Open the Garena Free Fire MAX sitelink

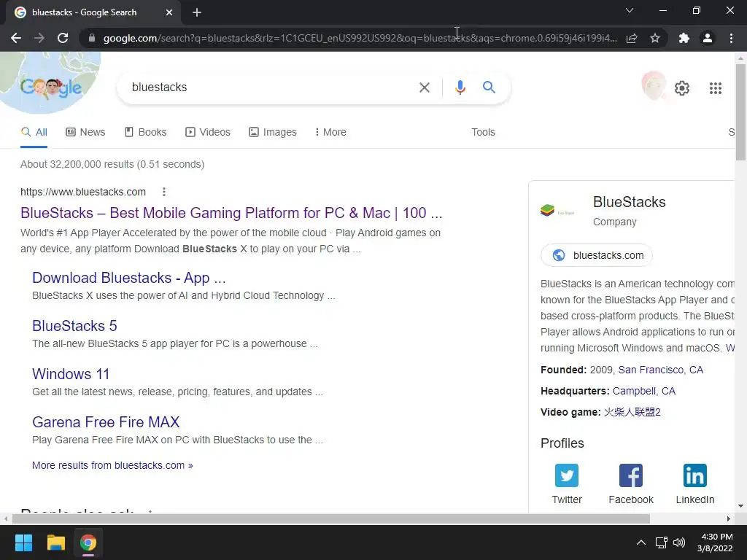point(106,422)
